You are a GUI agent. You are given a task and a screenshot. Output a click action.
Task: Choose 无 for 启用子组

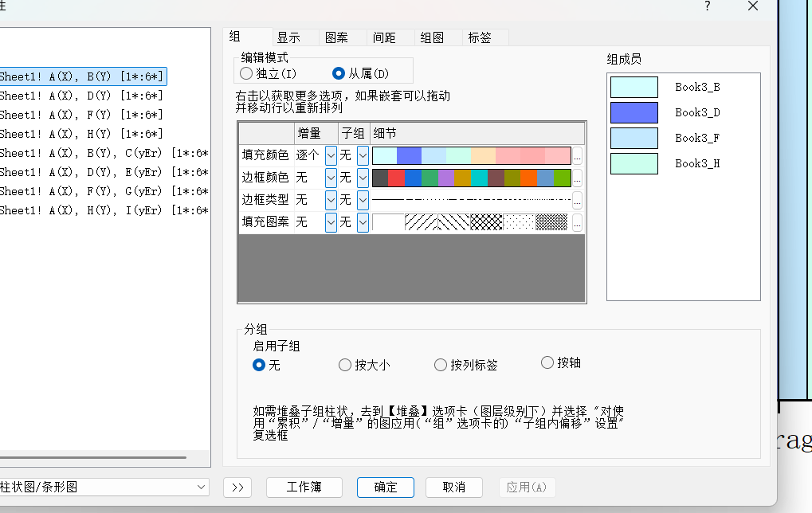click(259, 365)
